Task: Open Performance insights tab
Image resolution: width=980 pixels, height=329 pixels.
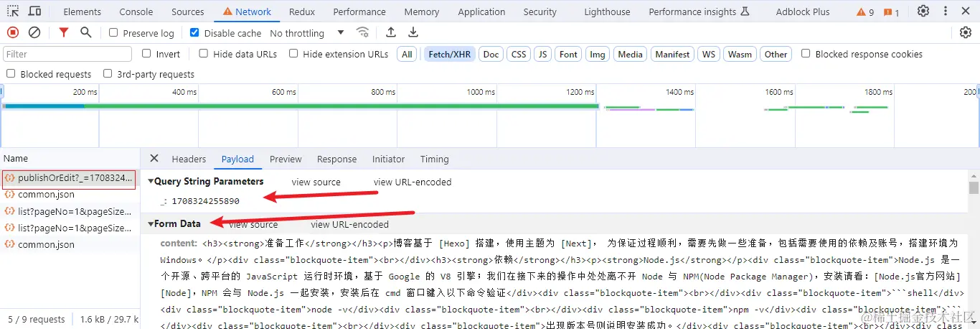Action: tap(699, 11)
